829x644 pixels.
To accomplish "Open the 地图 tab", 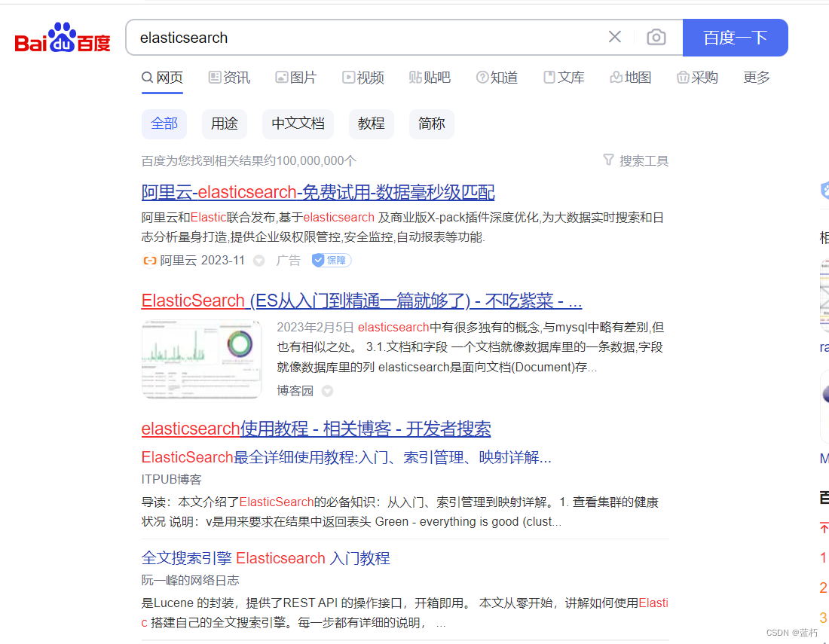I will (x=631, y=78).
